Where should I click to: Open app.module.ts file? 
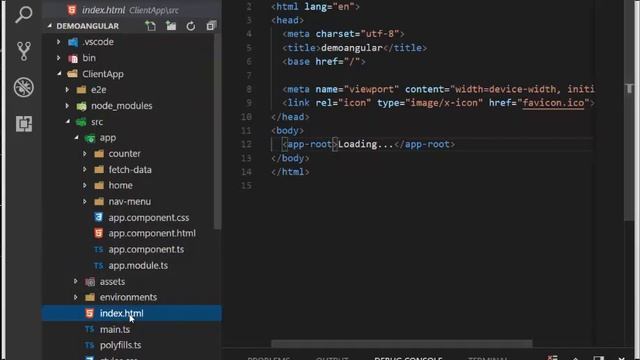[x=138, y=266]
